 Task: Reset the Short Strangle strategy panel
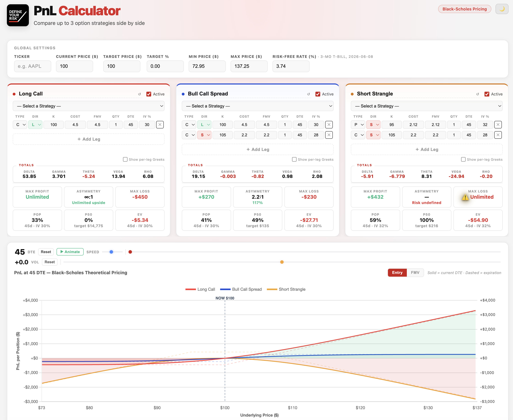point(477,94)
